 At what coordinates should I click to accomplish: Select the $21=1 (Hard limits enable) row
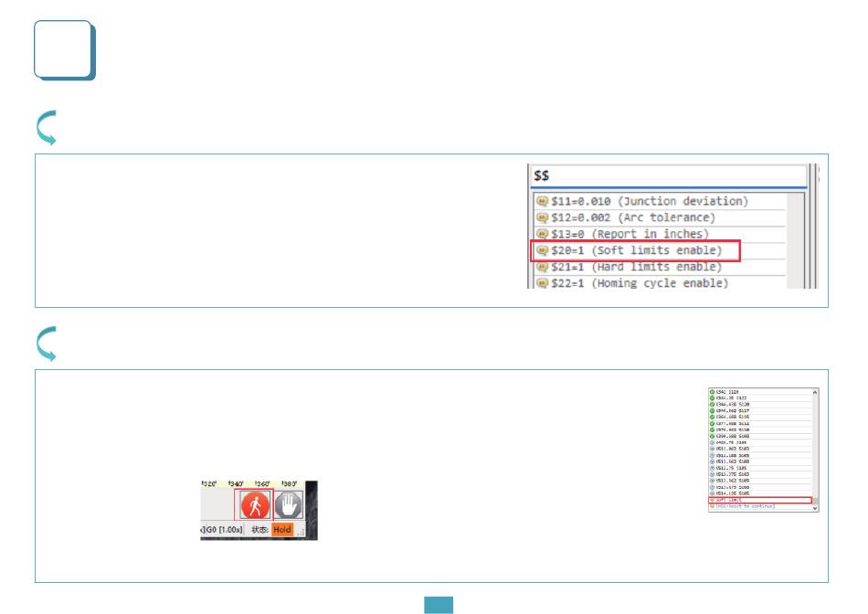click(660, 267)
